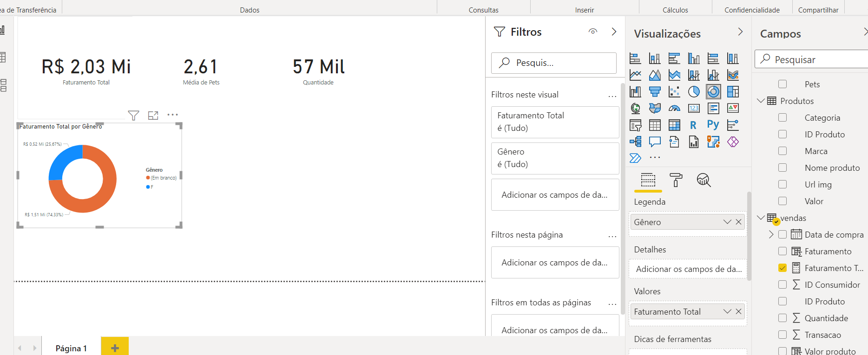Expand the Data de compra hierarchy
868x355 pixels.
click(x=771, y=234)
